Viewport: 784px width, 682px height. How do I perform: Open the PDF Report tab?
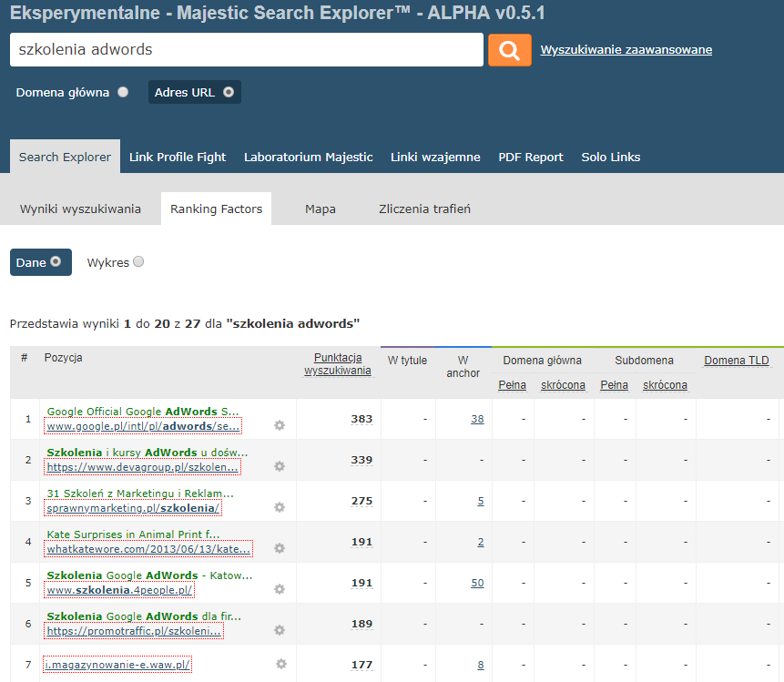531,157
